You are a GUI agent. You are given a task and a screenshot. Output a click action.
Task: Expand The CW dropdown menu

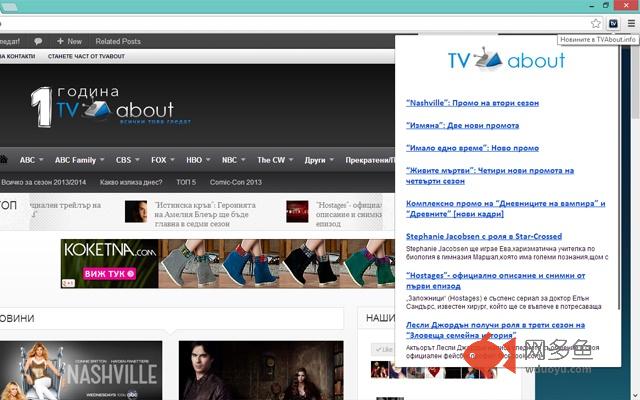pyautogui.click(x=275, y=160)
